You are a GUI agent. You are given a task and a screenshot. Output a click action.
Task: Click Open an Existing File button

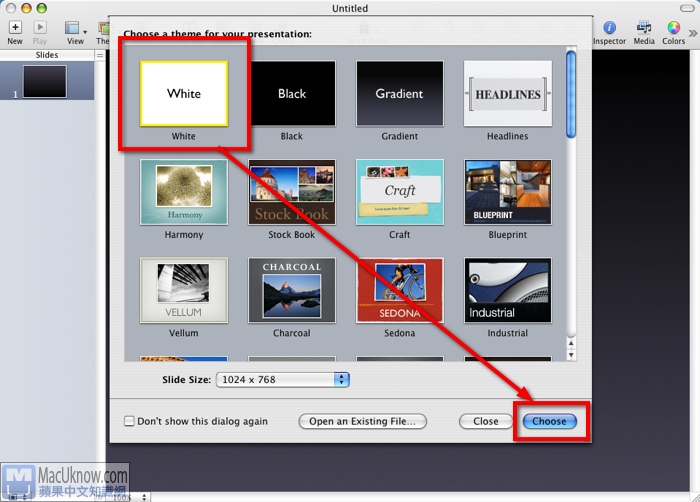coord(362,421)
